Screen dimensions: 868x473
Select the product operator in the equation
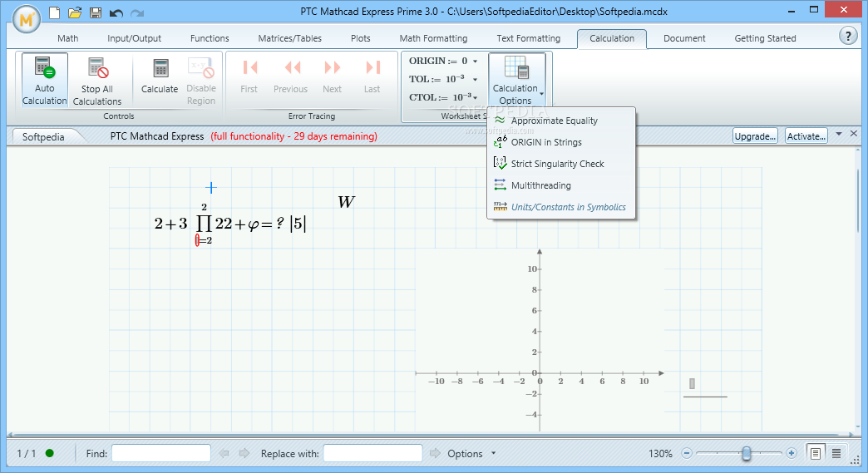[204, 224]
